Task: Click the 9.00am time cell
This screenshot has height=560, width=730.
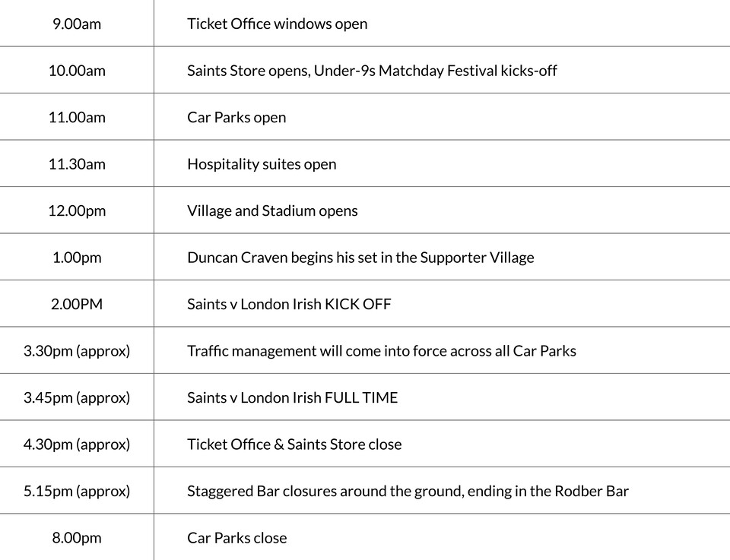Action: 77,24
